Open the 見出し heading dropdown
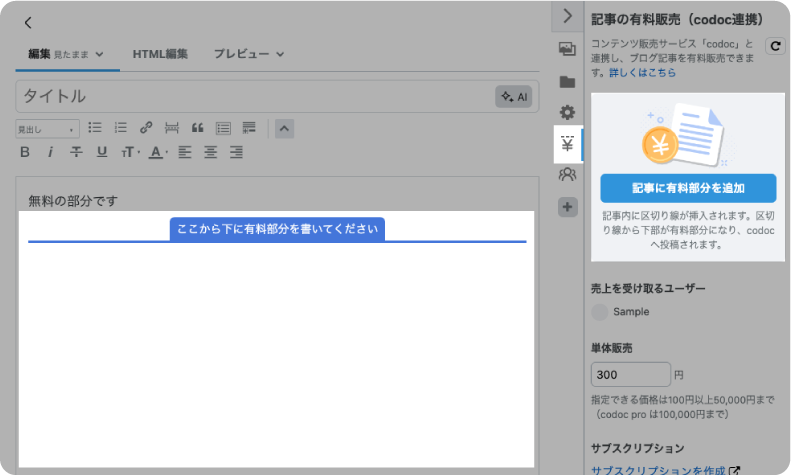The width and height of the screenshot is (791, 475). click(47, 129)
